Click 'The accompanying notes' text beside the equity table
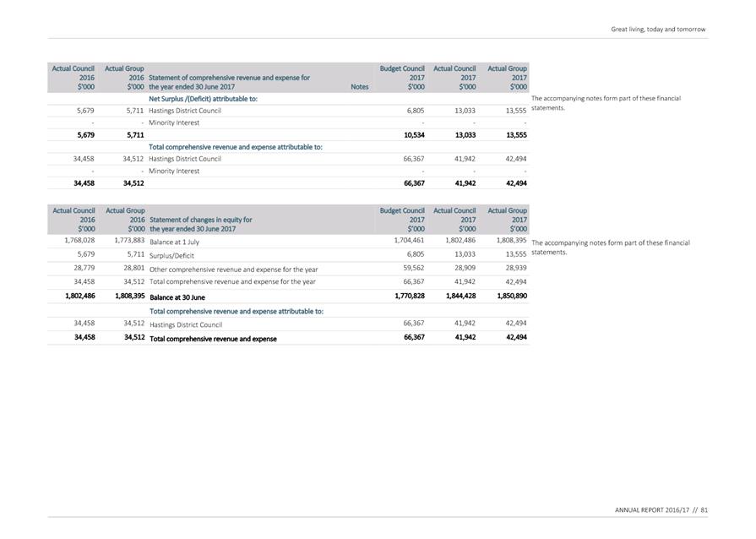Viewport: 756px width, 539px height. point(611,248)
